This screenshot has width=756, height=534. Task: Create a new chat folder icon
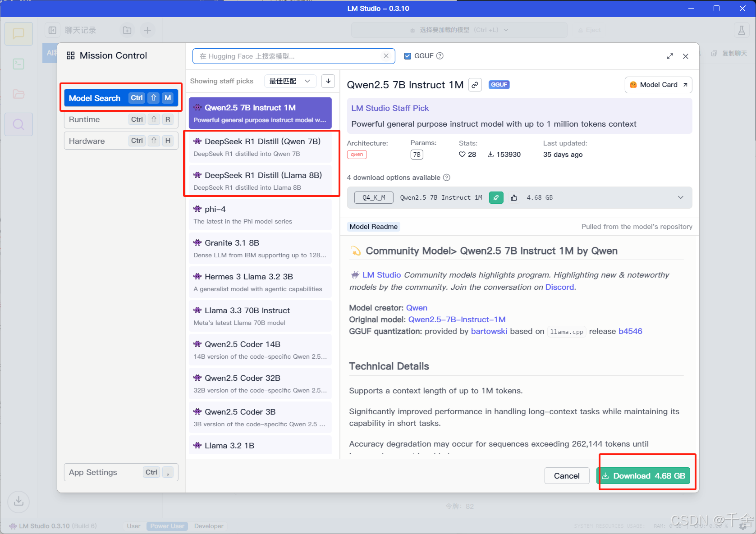(127, 30)
